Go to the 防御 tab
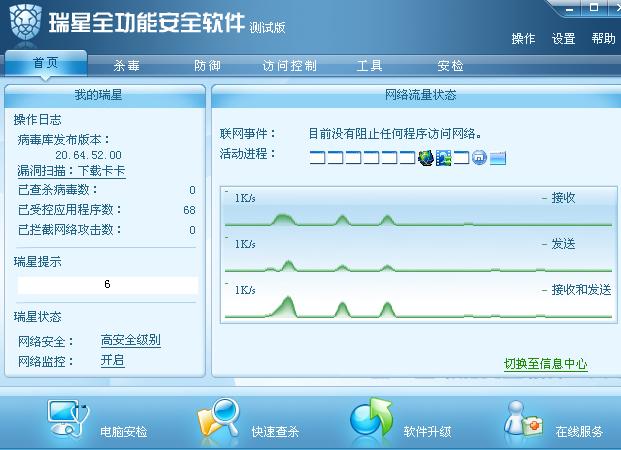Image resolution: width=621 pixels, height=450 pixels. (207, 65)
